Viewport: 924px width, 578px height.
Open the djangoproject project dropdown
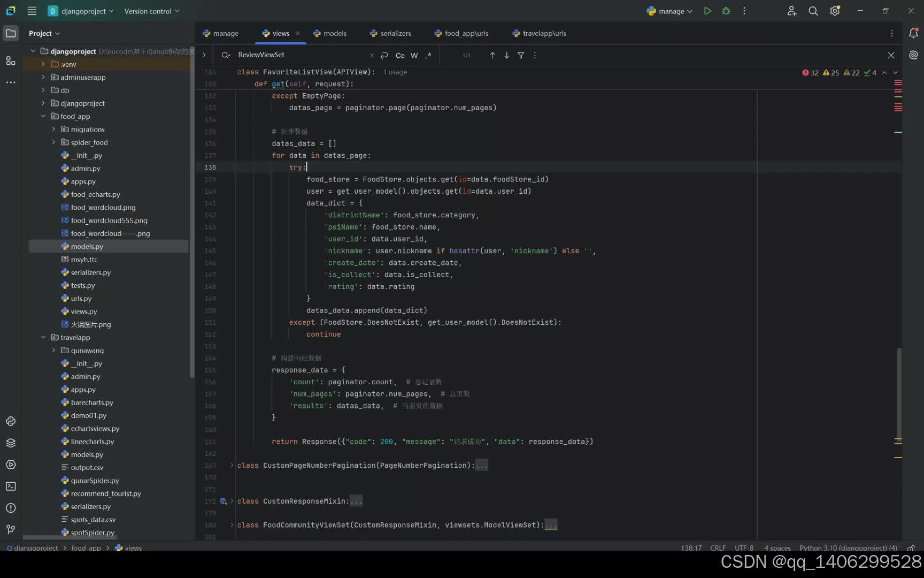pos(81,11)
